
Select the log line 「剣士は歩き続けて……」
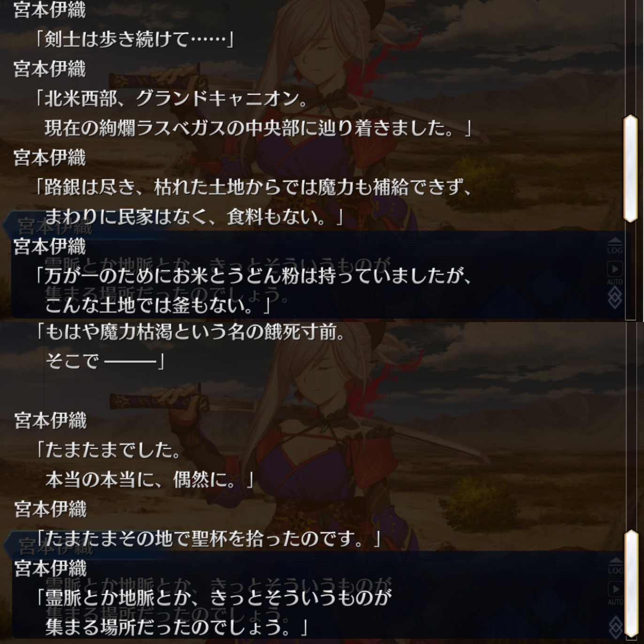135,39
